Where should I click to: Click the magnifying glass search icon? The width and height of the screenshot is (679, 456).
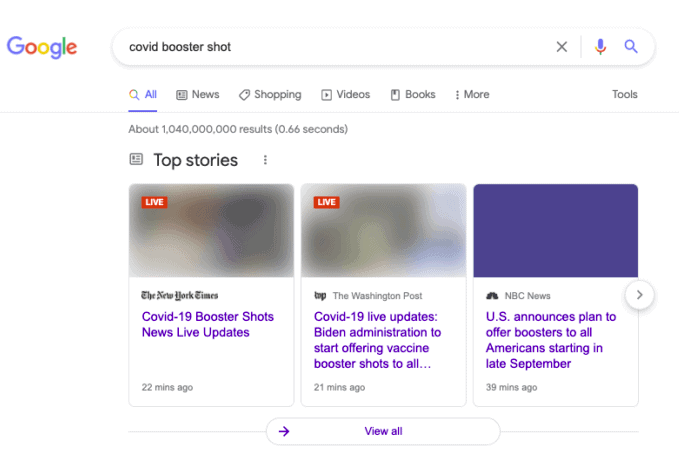(631, 47)
